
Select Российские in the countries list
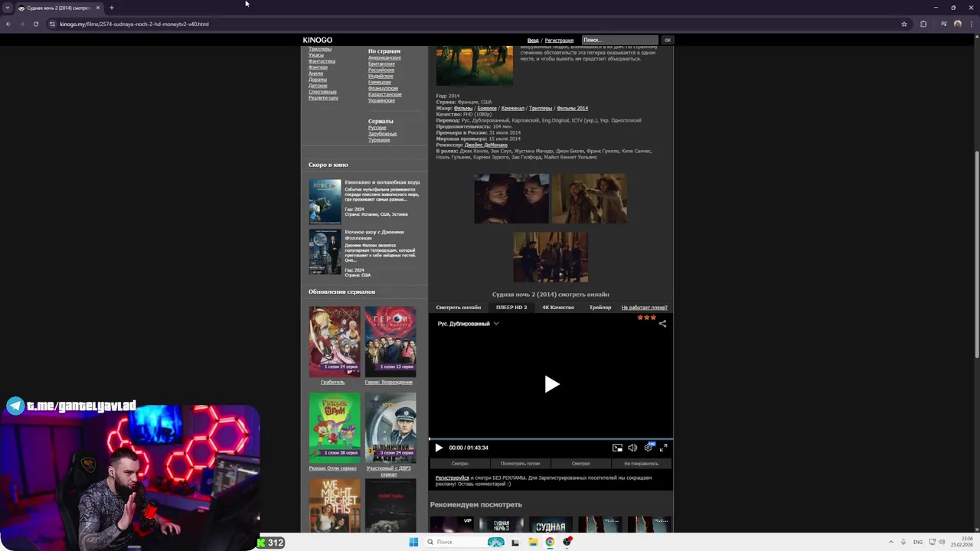click(381, 70)
